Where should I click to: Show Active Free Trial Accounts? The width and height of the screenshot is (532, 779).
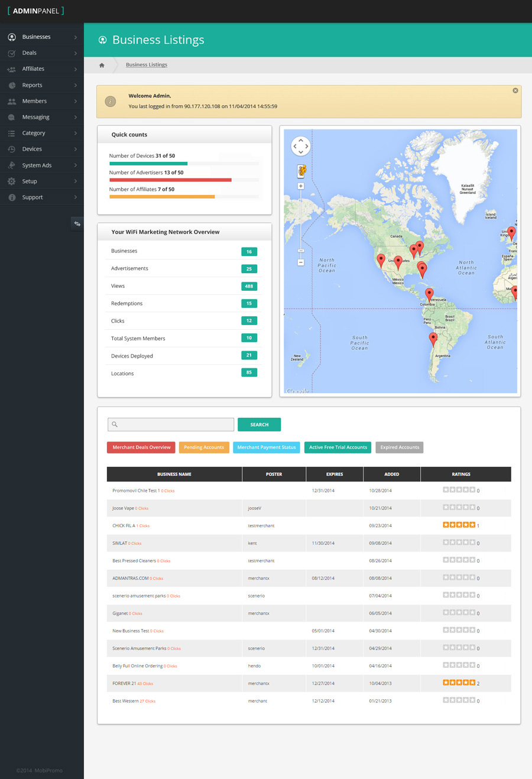pos(338,447)
